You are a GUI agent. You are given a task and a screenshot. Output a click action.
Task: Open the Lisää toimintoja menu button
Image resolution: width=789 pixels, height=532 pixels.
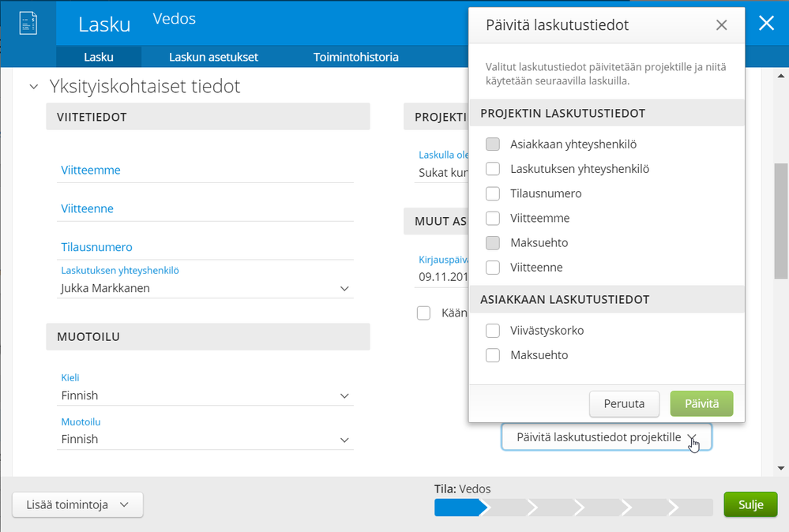77,505
